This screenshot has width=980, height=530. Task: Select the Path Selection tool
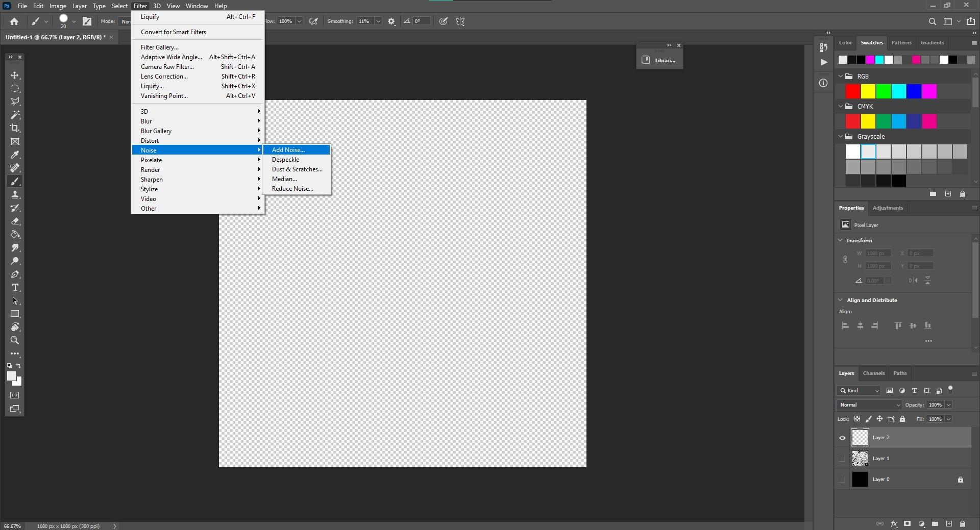coord(15,300)
